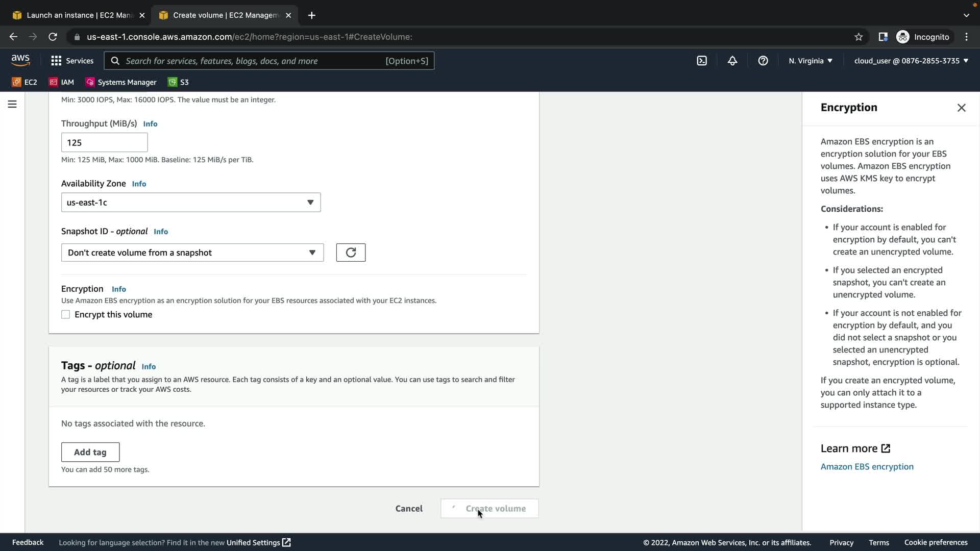The image size is (980, 551).
Task: Click the help question mark icon
Action: coord(763,61)
